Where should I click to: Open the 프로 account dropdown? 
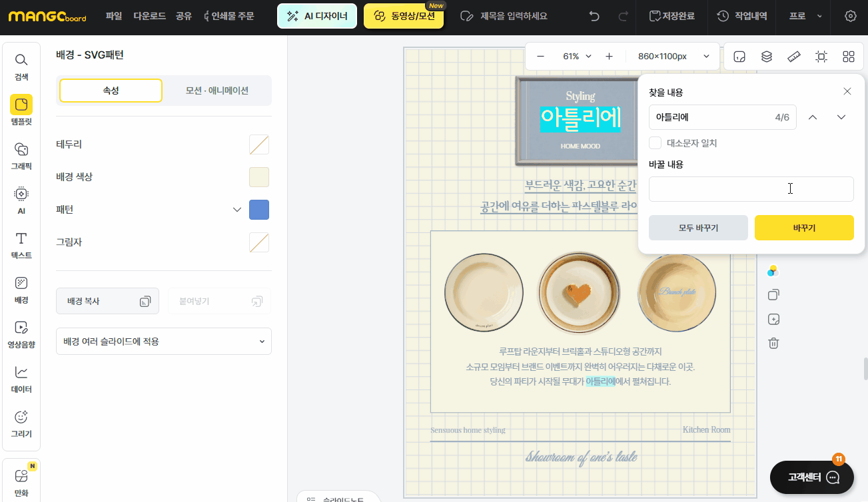click(x=805, y=16)
